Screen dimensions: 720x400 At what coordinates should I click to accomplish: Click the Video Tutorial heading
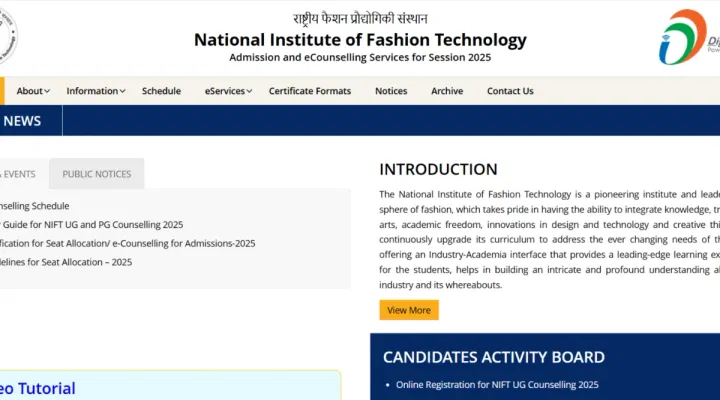(38, 388)
